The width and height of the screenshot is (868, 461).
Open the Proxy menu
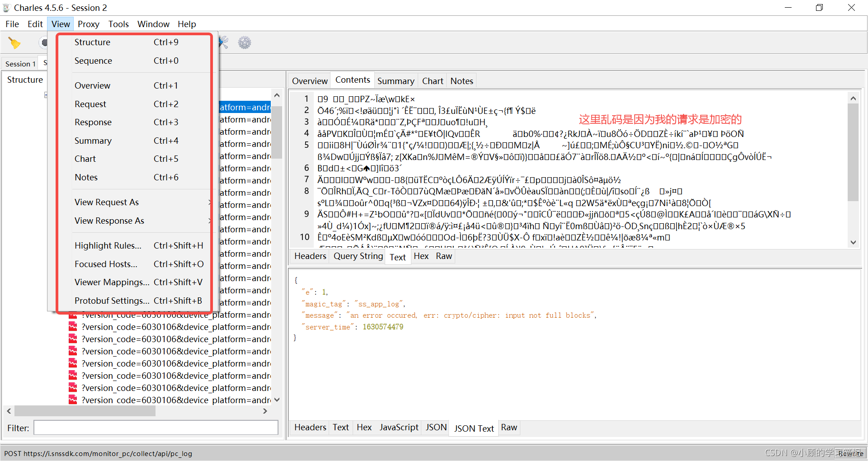tap(88, 24)
